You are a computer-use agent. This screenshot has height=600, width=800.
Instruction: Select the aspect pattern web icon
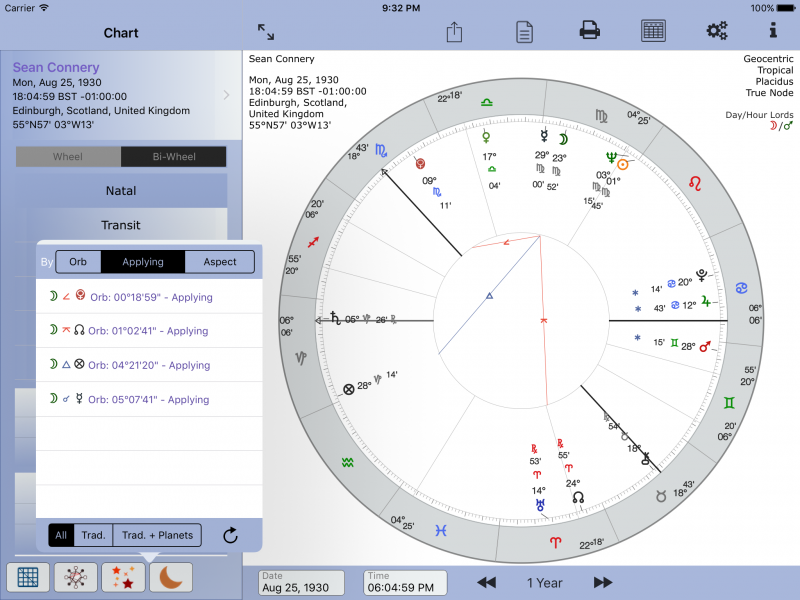74,577
